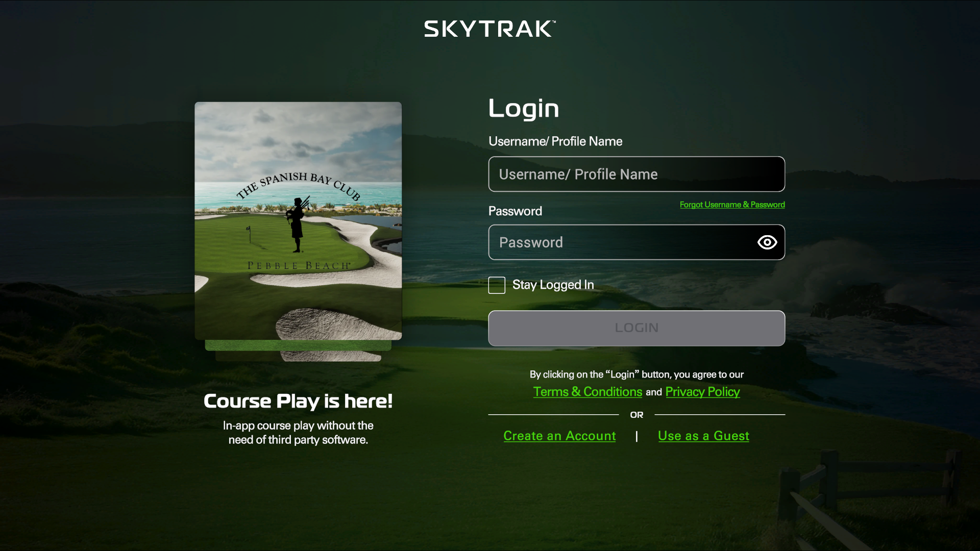The image size is (980, 551).
Task: Click the Username/ Profile Name label
Action: 555,141
